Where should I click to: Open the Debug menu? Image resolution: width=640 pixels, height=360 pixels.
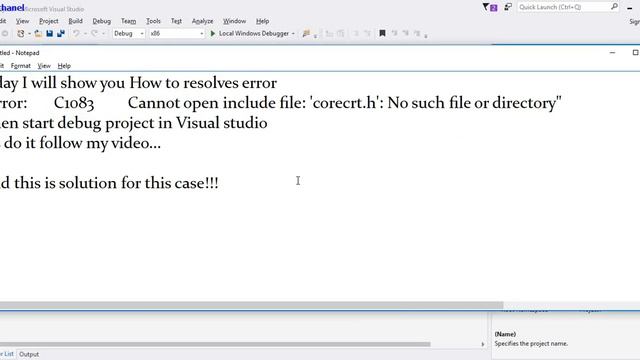(x=102, y=21)
